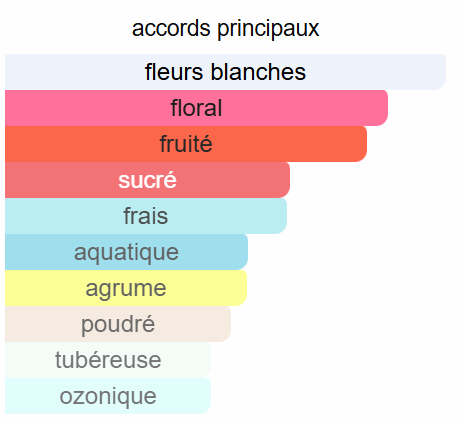Viewport: 465px width, 421px height.
Task: Click the yellow agrume accord bar
Action: (126, 288)
